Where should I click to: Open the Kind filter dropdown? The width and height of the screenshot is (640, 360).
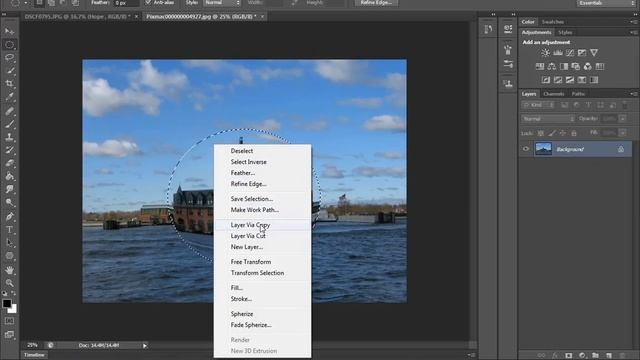click(x=538, y=105)
